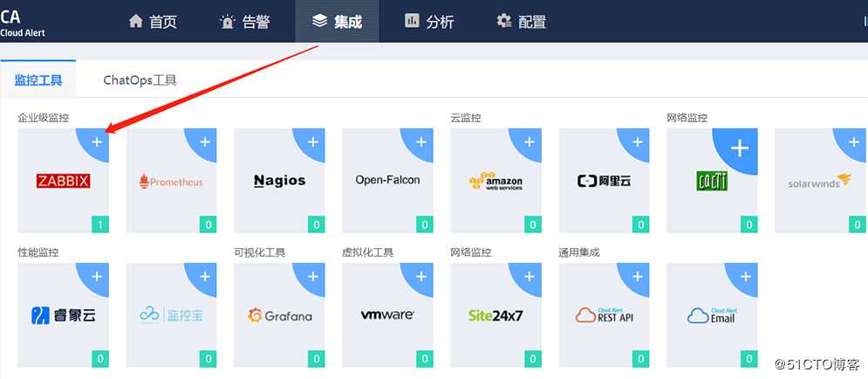Add an 阿里云 integration via plus
This screenshot has height=379, width=868.
tap(638, 141)
